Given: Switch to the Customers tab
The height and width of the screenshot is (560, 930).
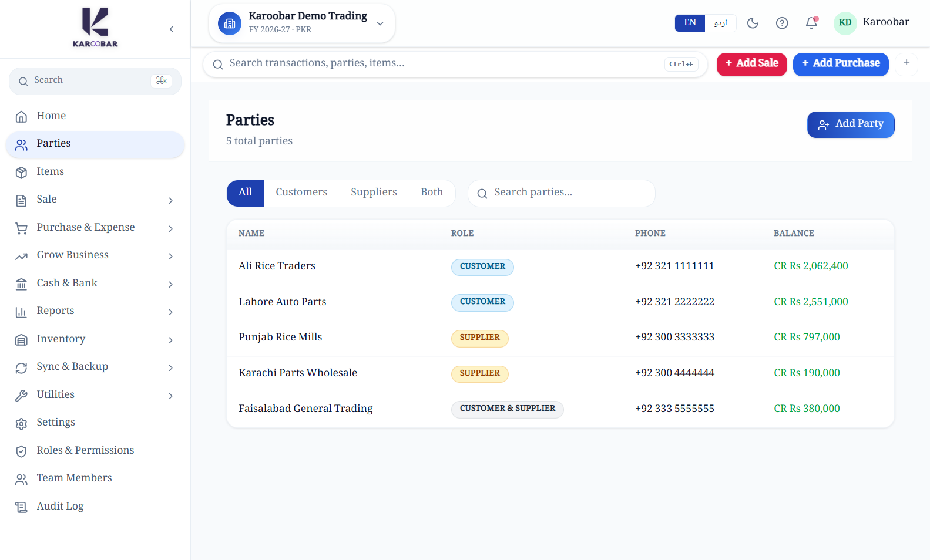Looking at the screenshot, I should tap(301, 193).
